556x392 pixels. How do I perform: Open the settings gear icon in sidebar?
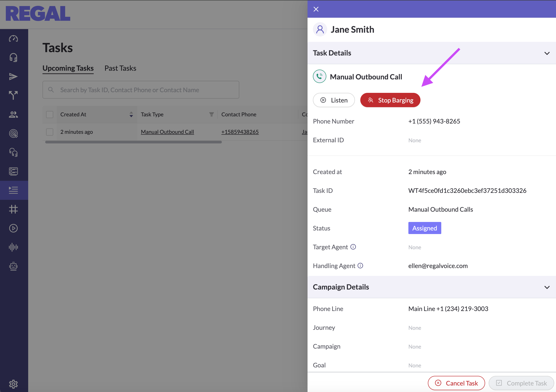point(13,384)
